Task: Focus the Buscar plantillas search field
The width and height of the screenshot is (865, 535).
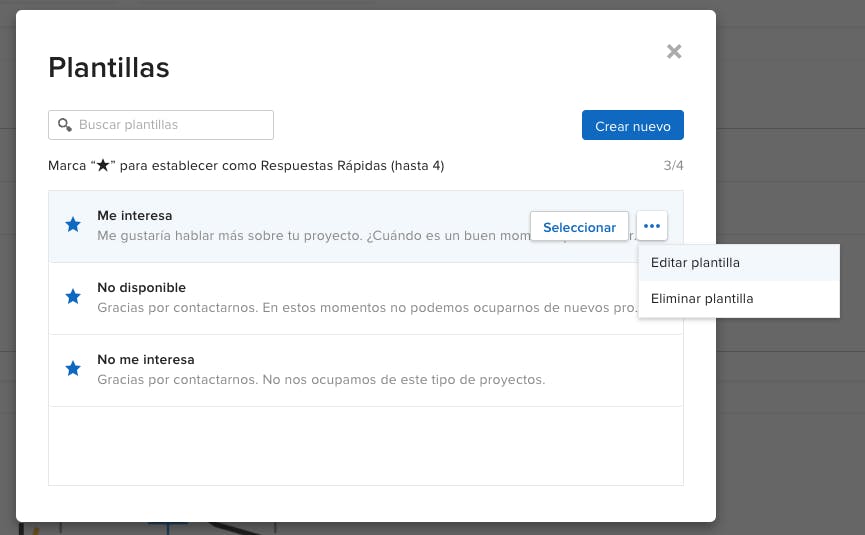Action: coord(170,125)
